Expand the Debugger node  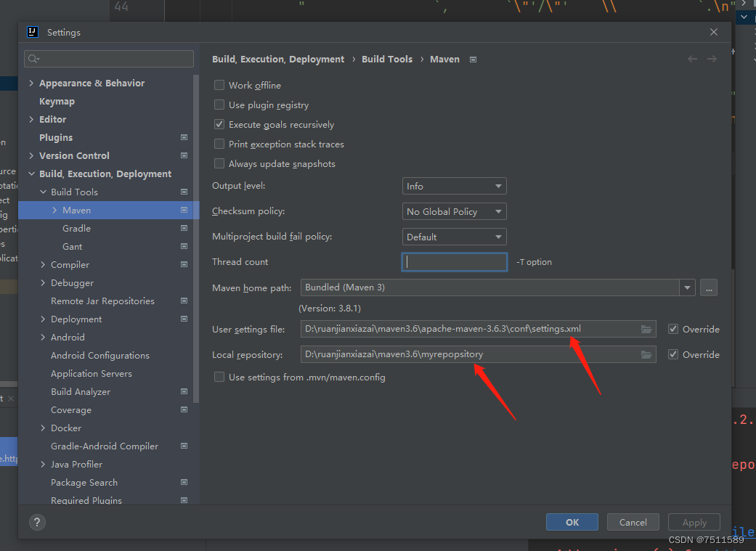click(x=43, y=282)
